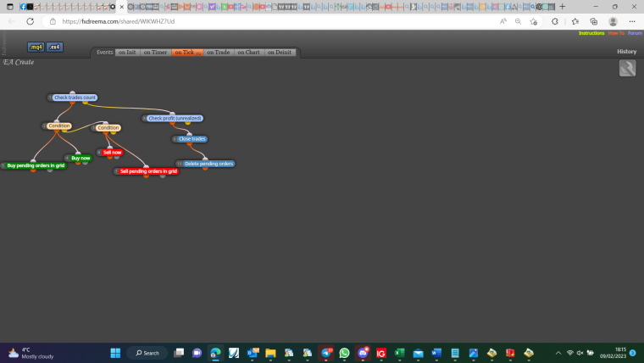
Task: Select the Check profit (unrealized) block
Action: click(173, 119)
